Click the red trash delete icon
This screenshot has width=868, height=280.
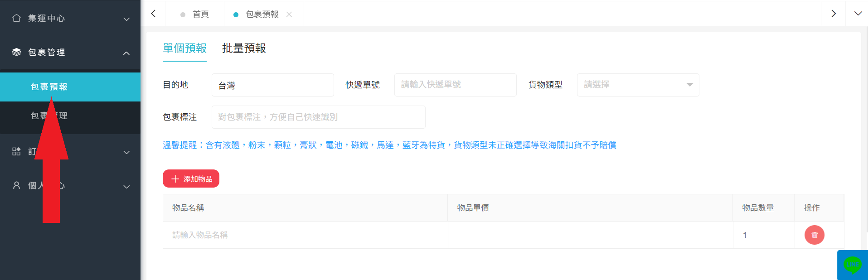[x=814, y=235]
